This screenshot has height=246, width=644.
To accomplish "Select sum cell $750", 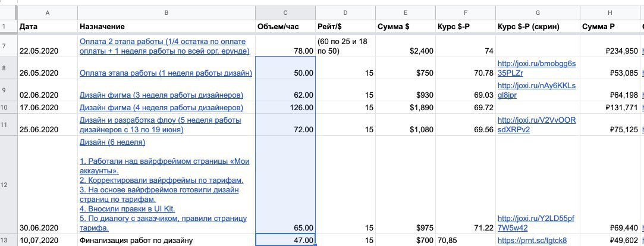I will (405, 68).
